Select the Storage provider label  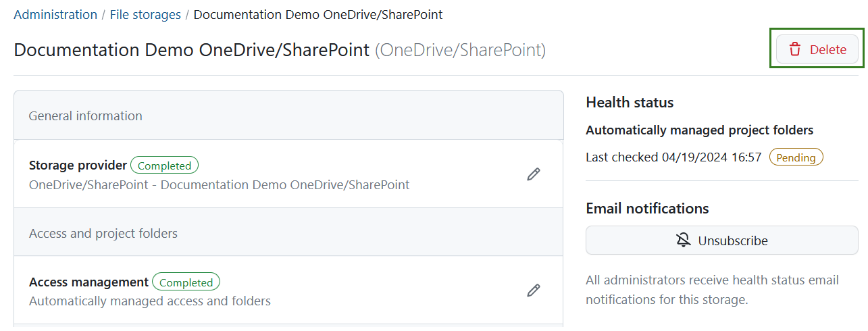point(78,165)
